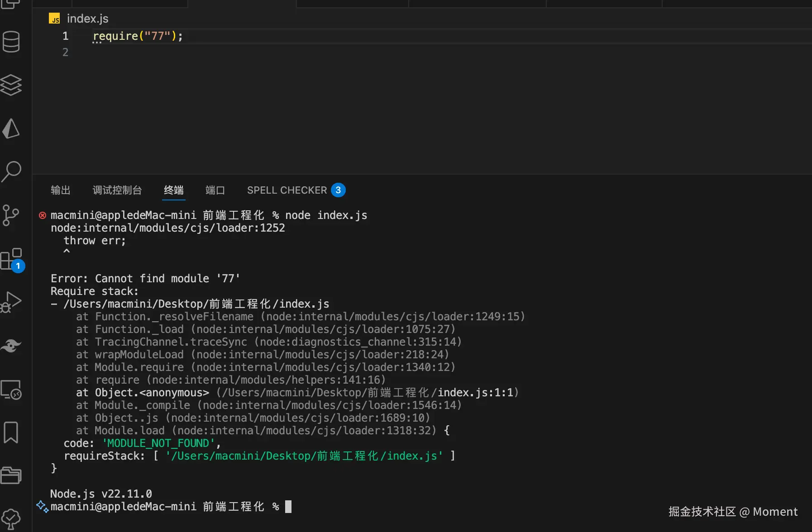
Task: Open the database panel in the activity bar
Action: [x=11, y=42]
